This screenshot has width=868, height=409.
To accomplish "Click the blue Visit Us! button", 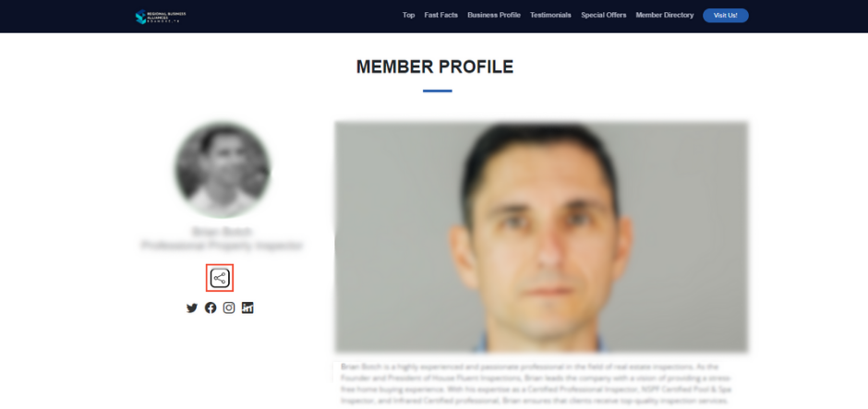I will click(725, 16).
